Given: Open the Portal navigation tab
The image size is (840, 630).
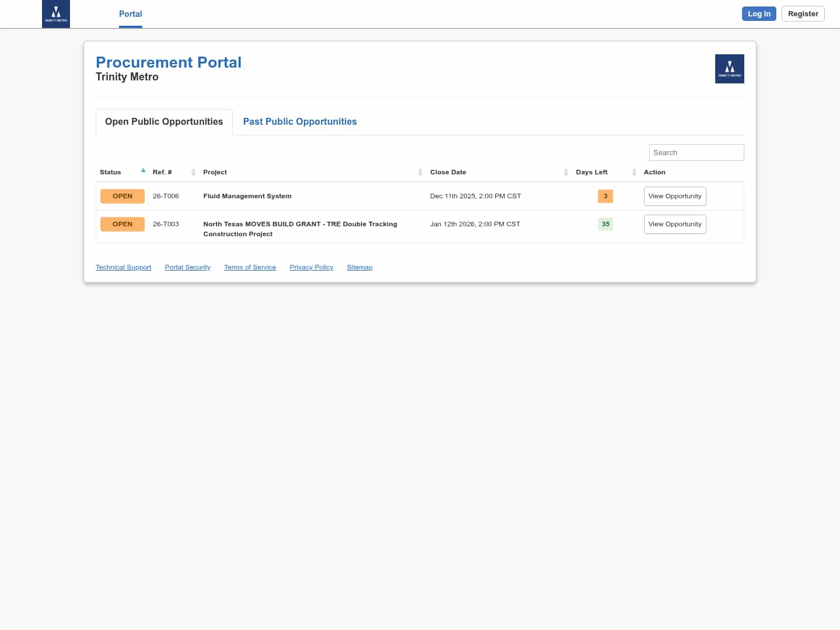Looking at the screenshot, I should click(x=130, y=14).
